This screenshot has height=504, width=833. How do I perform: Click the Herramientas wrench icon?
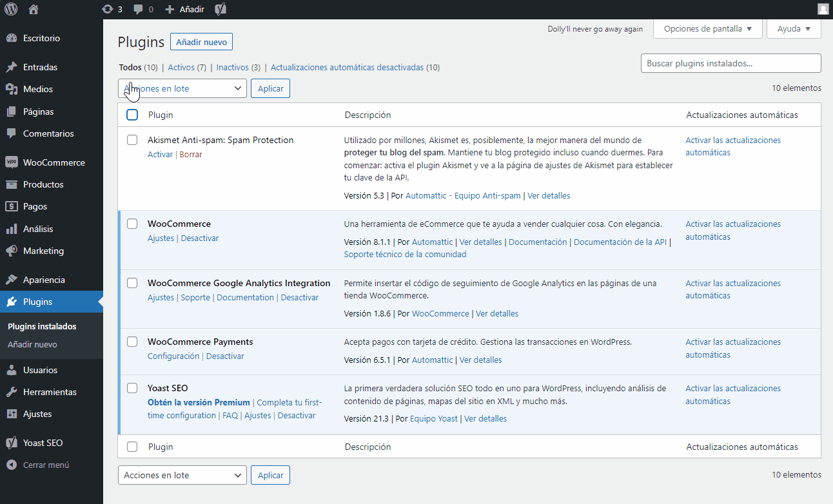coord(11,392)
